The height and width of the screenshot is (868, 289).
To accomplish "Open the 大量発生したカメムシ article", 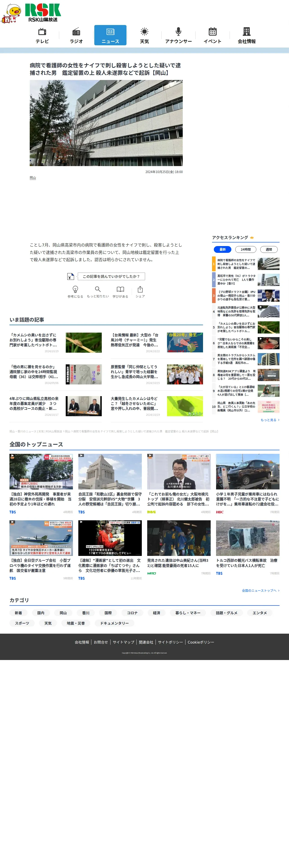I will [x=157, y=406].
